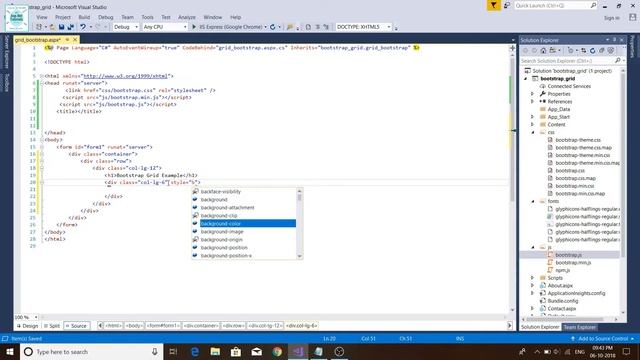The width and height of the screenshot is (640, 360).
Task: Click Solution Explorer Sync with Active Document icon
Action: click(583, 51)
